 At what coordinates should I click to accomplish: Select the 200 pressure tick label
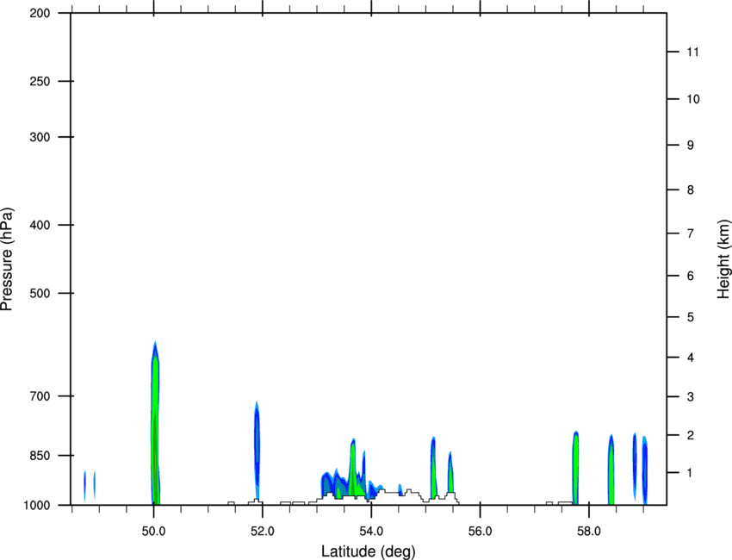[40, 13]
